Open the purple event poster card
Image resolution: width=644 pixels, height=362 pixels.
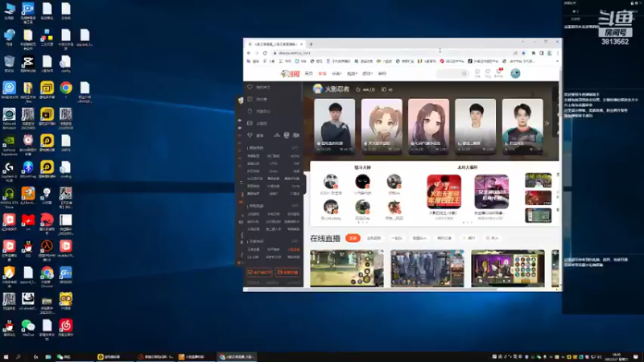(x=492, y=191)
